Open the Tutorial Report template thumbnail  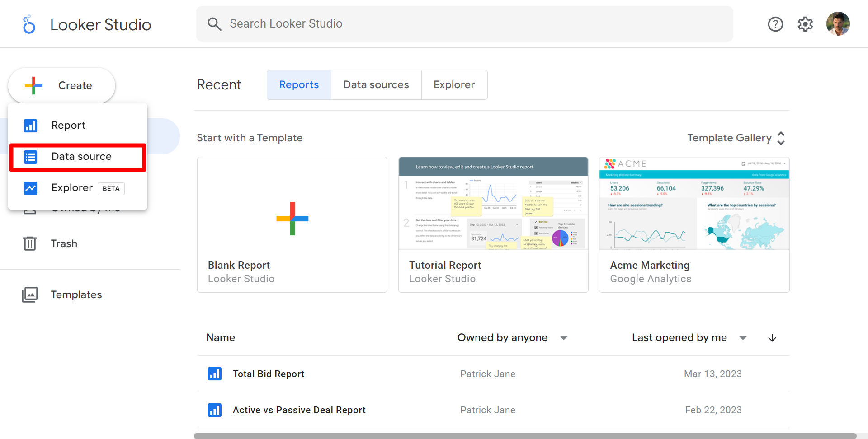(493, 204)
